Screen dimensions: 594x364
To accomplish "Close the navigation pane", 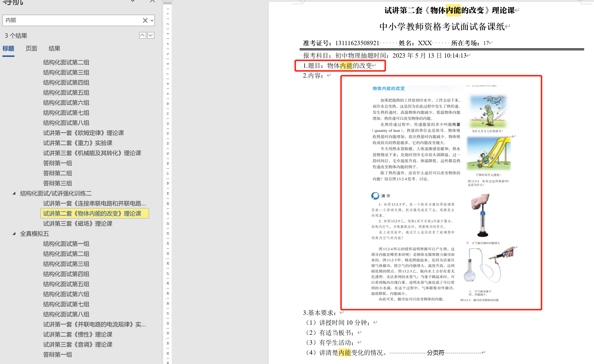I will [x=152, y=1].
